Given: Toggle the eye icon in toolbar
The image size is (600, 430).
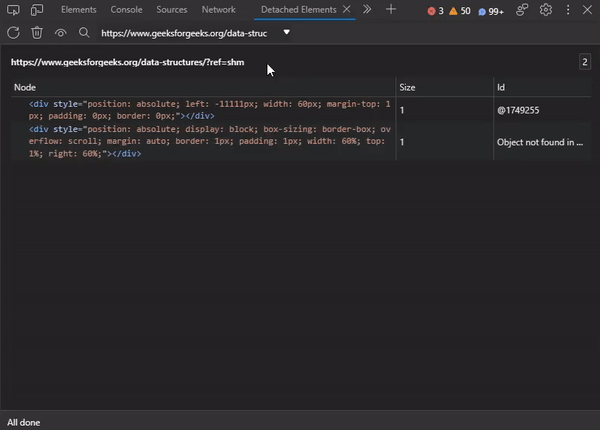Looking at the screenshot, I should [60, 33].
